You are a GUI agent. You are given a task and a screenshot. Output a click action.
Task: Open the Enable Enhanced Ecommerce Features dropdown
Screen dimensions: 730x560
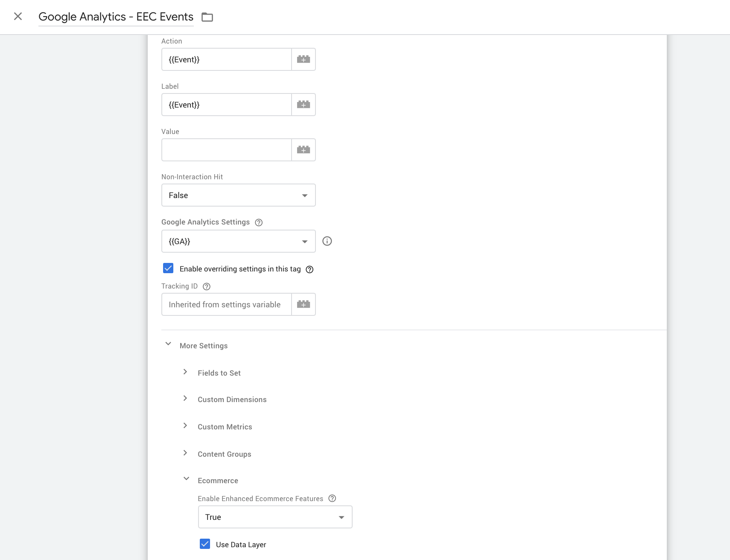(275, 517)
